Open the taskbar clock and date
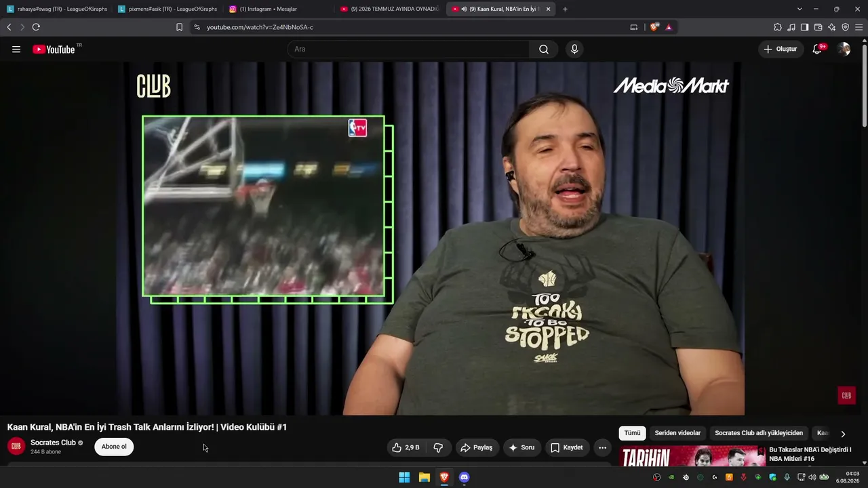The height and width of the screenshot is (488, 868). (x=849, y=477)
